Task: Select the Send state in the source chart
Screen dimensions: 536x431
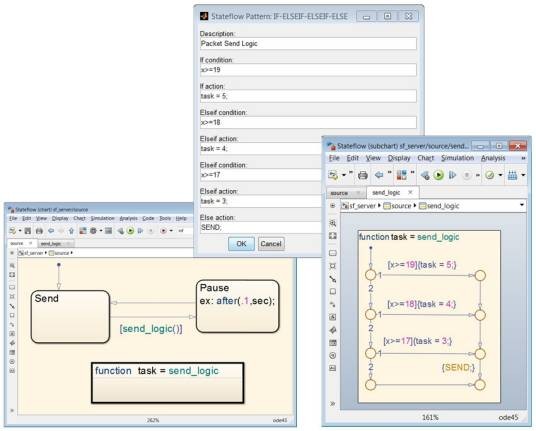Action: click(x=70, y=317)
